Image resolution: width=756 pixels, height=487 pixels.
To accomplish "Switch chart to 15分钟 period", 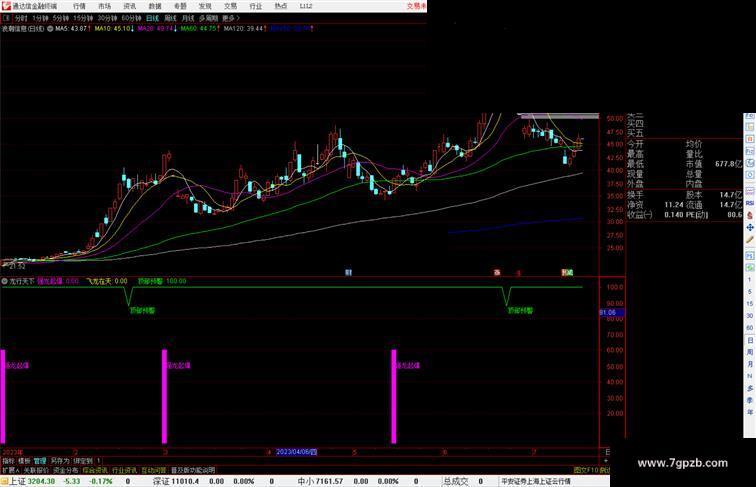I will (82, 18).
